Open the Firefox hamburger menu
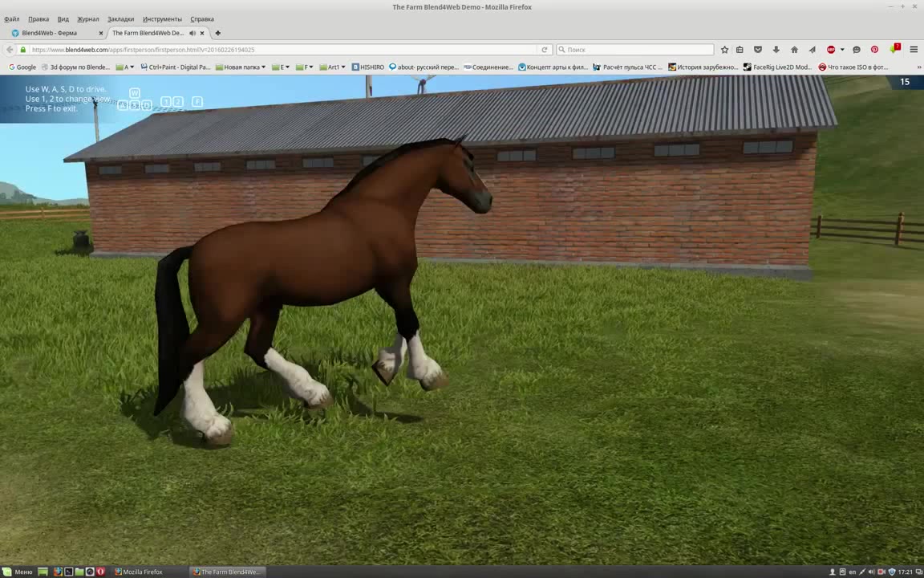The height and width of the screenshot is (578, 924). point(914,50)
